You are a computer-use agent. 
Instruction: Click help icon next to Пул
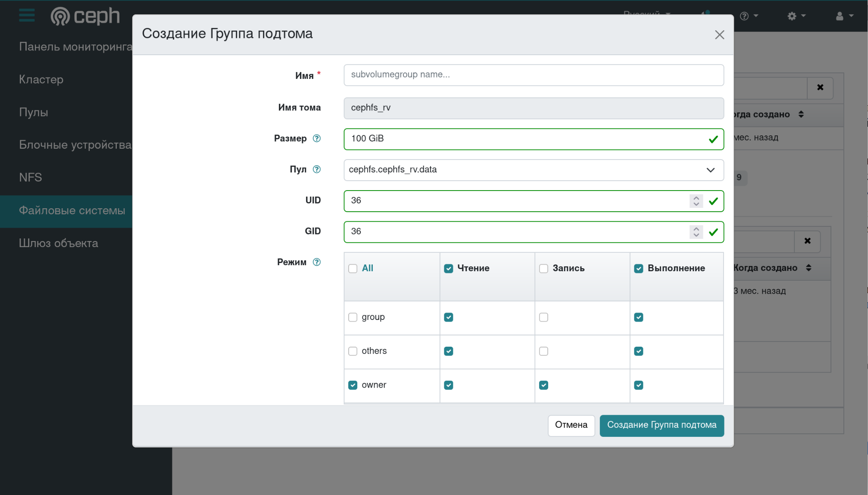tap(317, 169)
